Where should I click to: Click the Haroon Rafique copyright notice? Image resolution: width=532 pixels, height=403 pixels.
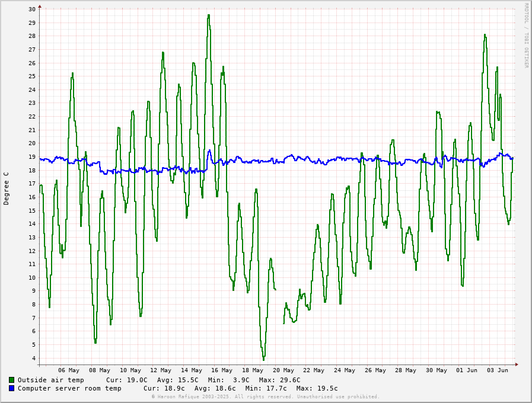tap(265, 396)
